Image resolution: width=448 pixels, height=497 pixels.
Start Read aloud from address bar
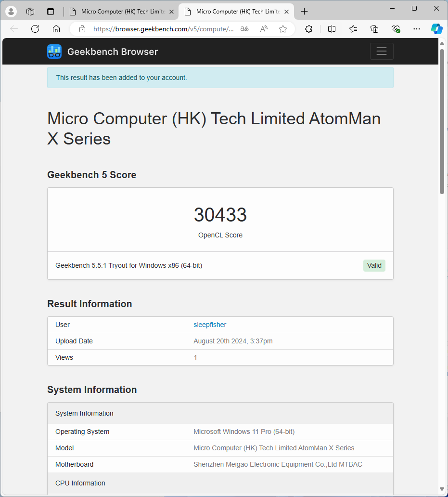tap(264, 29)
